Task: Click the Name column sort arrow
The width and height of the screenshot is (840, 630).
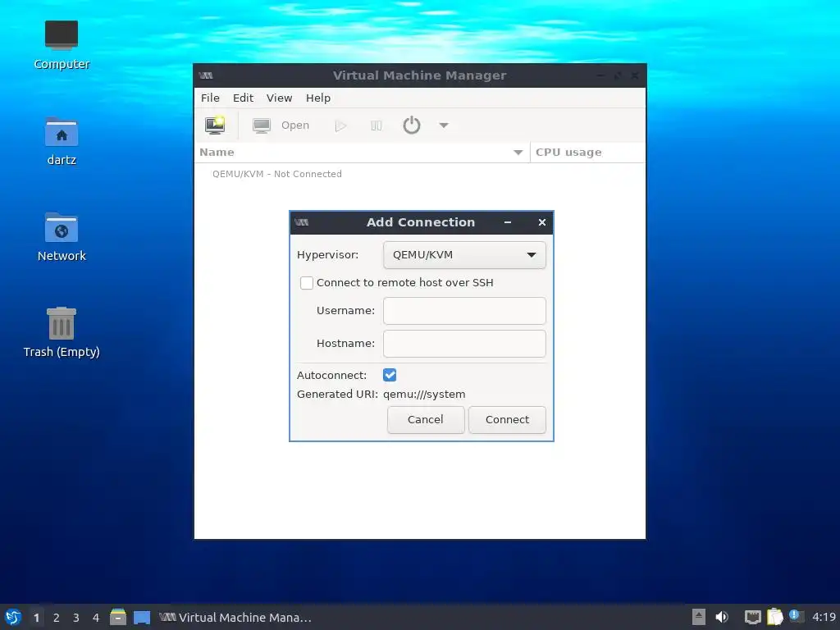Action: pos(518,153)
